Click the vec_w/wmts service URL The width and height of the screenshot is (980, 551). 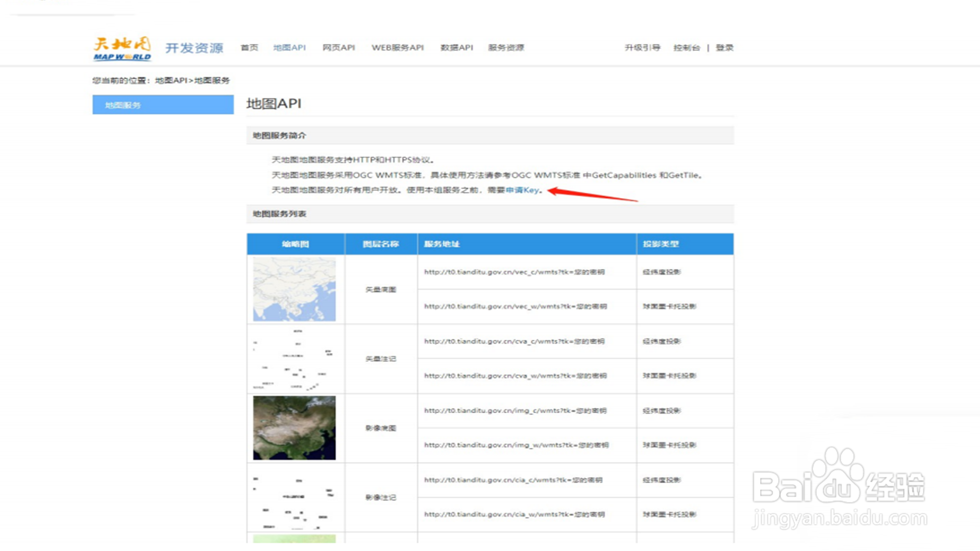pyautogui.click(x=516, y=307)
